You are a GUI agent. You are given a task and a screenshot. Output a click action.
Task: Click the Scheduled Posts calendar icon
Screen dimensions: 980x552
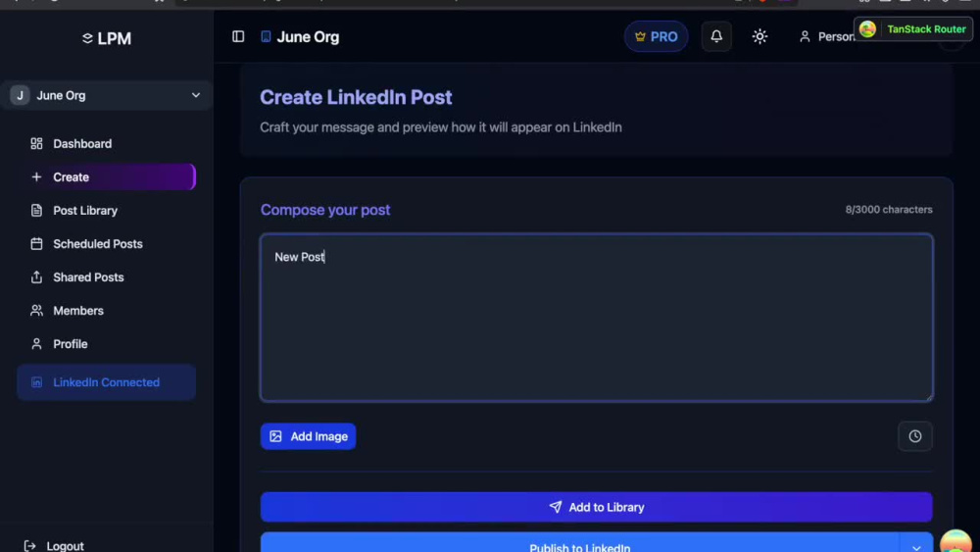coord(36,244)
